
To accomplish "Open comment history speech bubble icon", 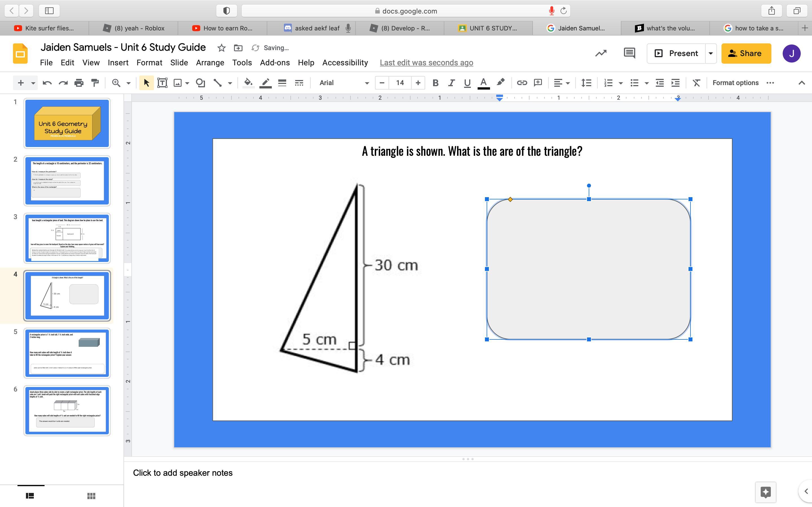I will tap(629, 53).
